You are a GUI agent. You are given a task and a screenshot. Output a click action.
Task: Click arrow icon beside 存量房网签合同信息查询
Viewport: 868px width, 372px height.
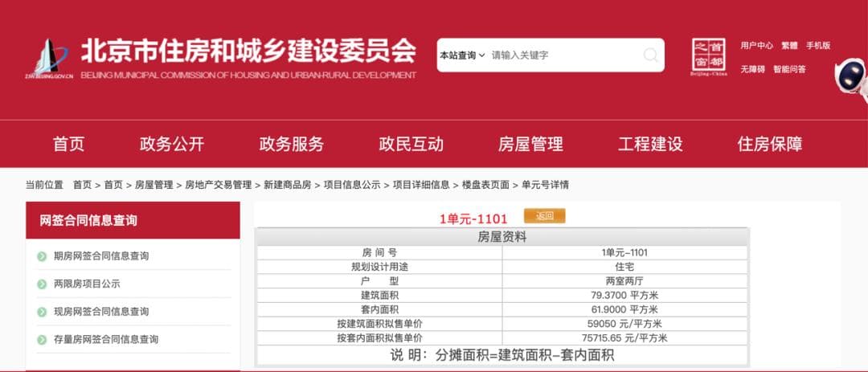click(42, 340)
